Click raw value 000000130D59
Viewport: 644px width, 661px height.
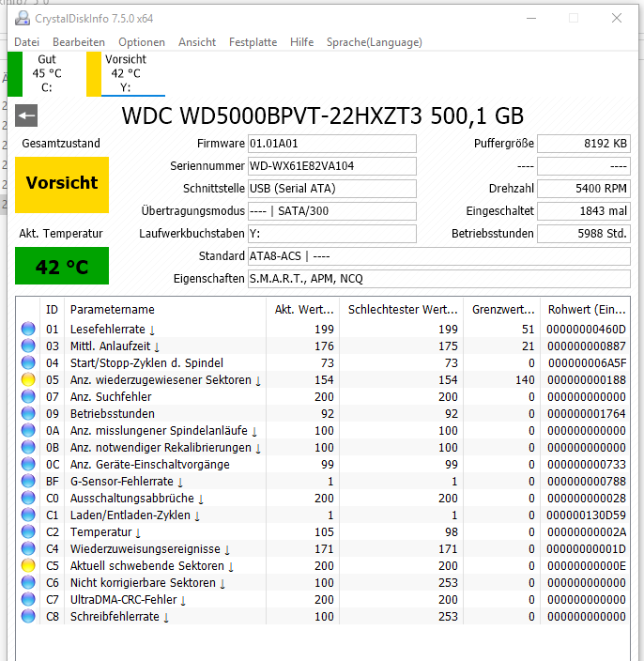point(586,515)
